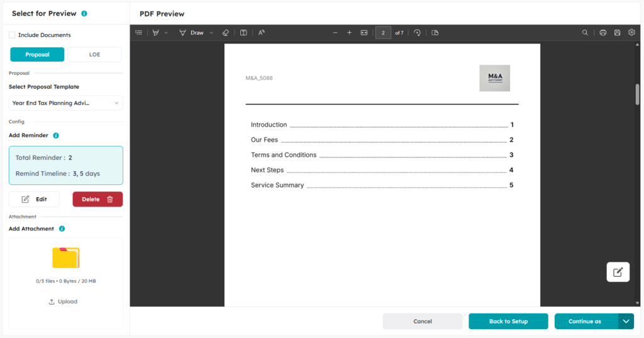Activate the read aloud icon

[x=261, y=33]
